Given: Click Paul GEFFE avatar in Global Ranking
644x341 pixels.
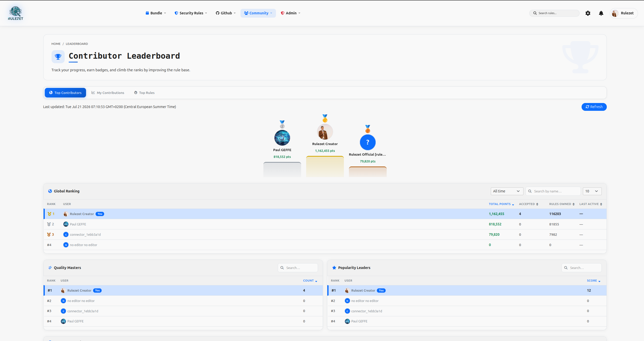Looking at the screenshot, I should [x=66, y=224].
